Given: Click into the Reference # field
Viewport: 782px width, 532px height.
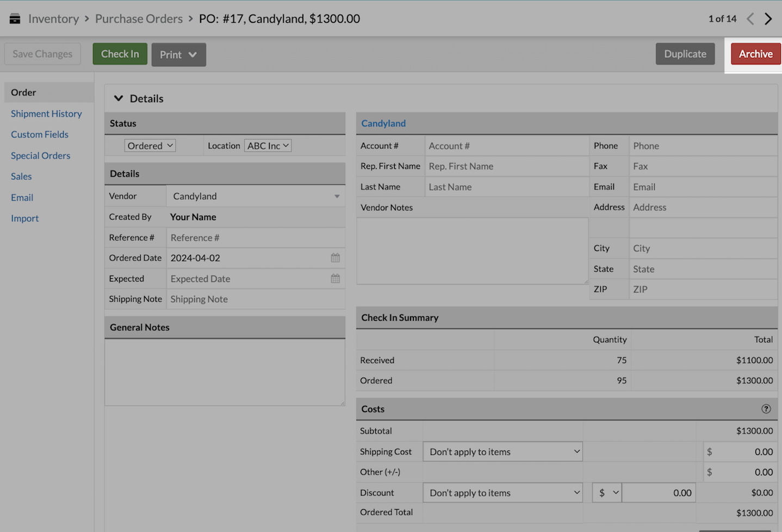Looking at the screenshot, I should point(255,237).
